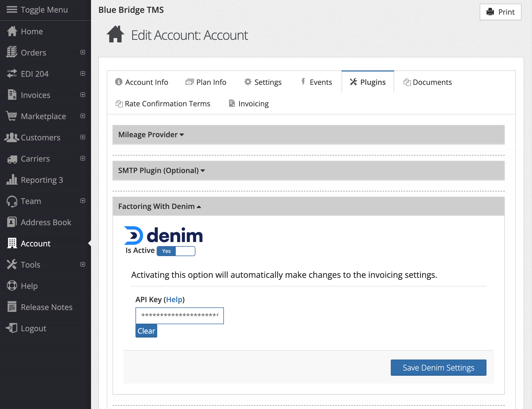
Task: Click the Blue Bridge TMS title text
Action: (x=131, y=10)
